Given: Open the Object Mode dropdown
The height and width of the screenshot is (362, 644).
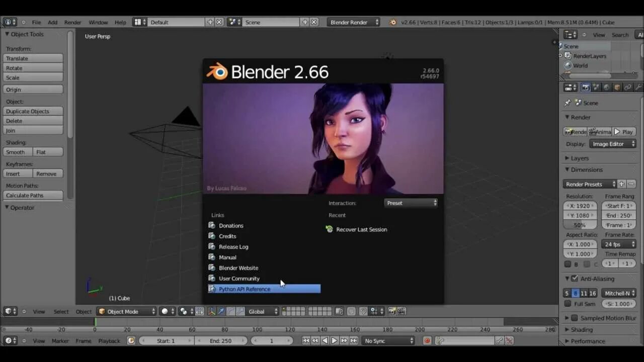Looking at the screenshot, I should click(127, 311).
